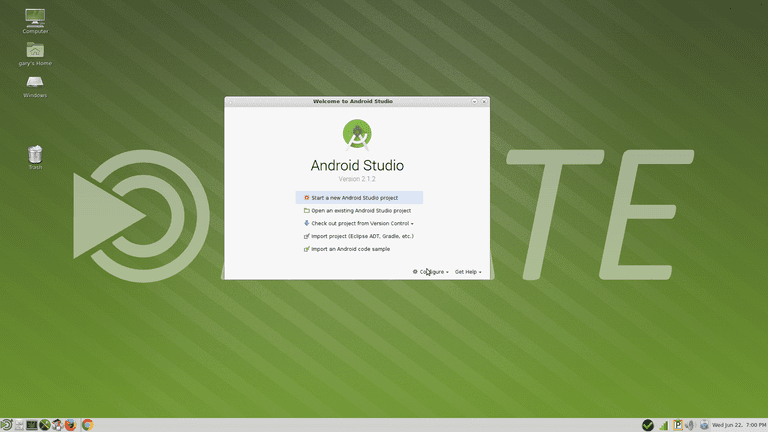Click the folder icon for opening existing project
Viewport: 768px width, 432px height.
click(x=307, y=211)
